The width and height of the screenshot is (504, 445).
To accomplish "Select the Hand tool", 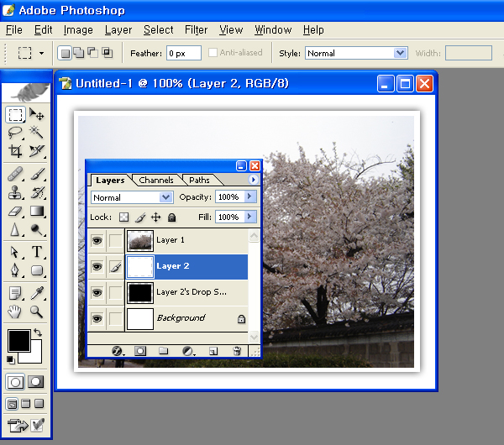I will (15, 311).
